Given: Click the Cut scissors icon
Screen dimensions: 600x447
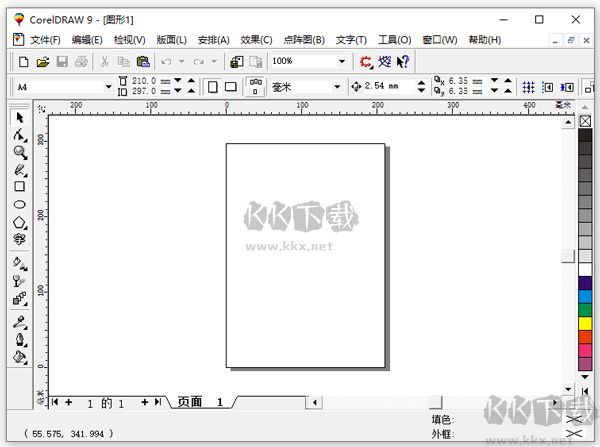Looking at the screenshot, I should click(104, 62).
